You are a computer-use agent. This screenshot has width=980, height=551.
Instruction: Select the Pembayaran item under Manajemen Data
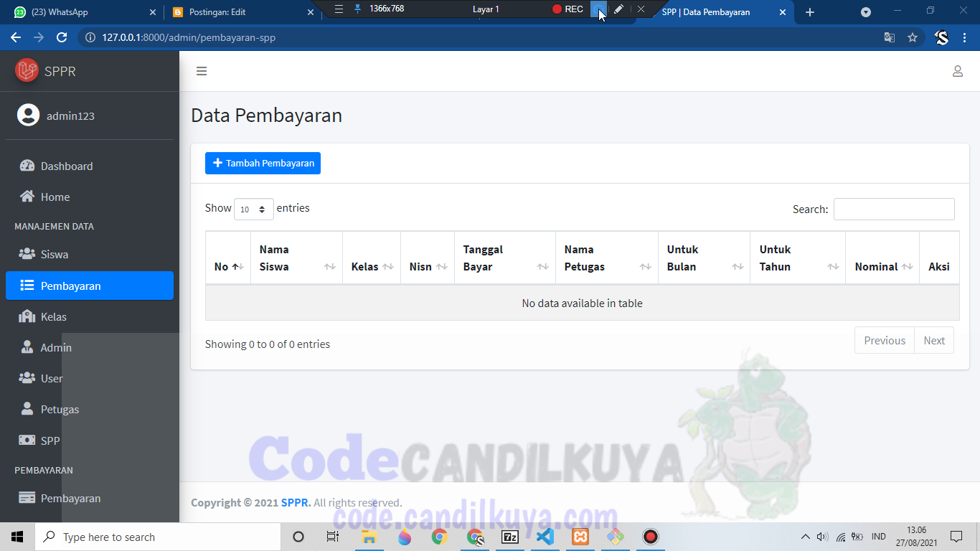point(72,285)
